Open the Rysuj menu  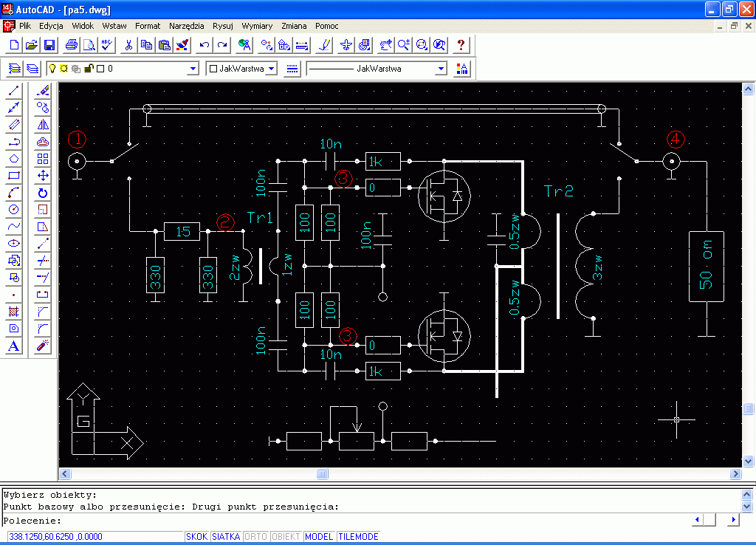[222, 26]
